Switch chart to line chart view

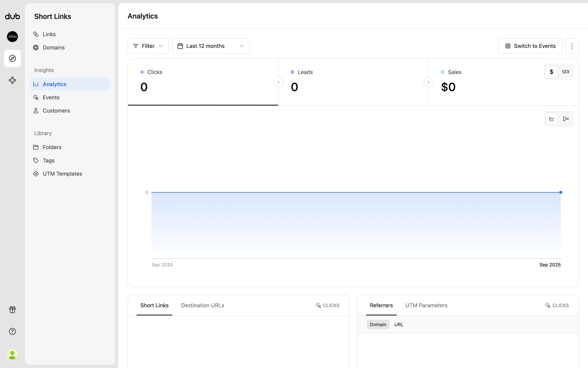(552, 119)
